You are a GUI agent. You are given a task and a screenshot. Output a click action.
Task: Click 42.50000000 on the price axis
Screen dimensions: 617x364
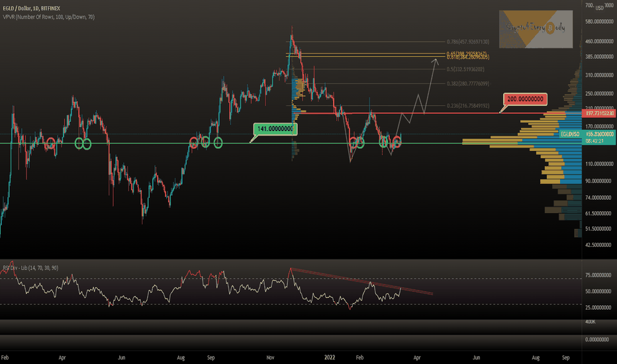coord(598,245)
